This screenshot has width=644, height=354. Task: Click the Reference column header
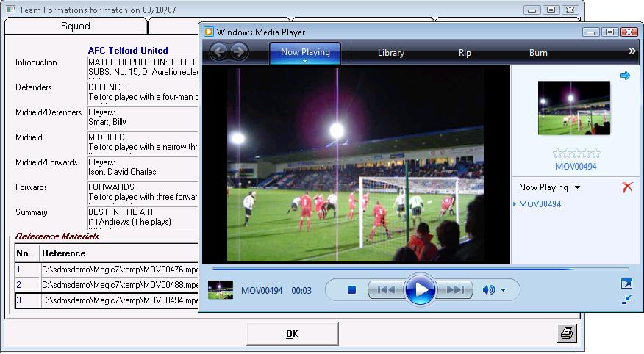pyautogui.click(x=119, y=253)
